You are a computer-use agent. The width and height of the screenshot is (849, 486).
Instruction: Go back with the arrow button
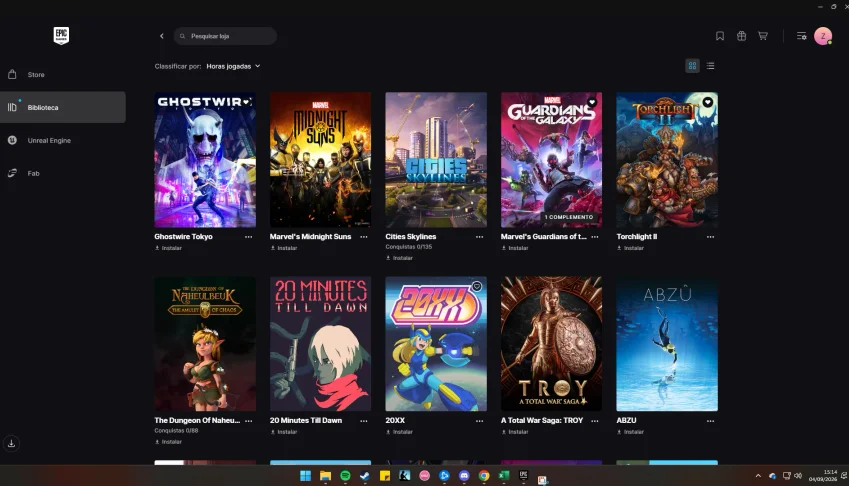(x=161, y=36)
